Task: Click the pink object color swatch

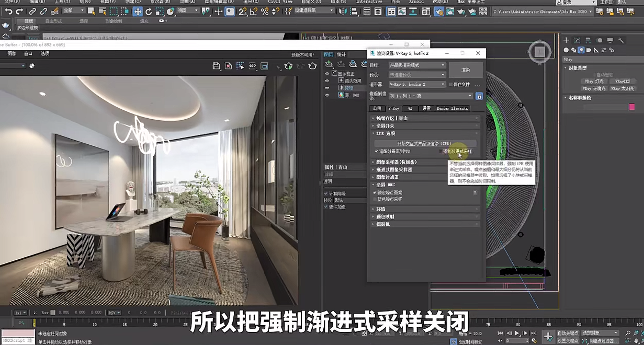Action: click(x=631, y=107)
